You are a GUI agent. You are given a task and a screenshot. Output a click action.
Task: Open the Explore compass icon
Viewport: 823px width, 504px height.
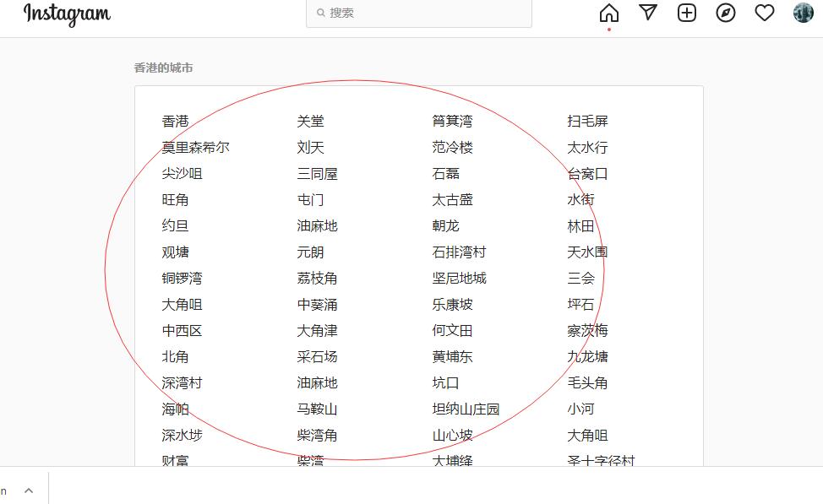click(725, 13)
